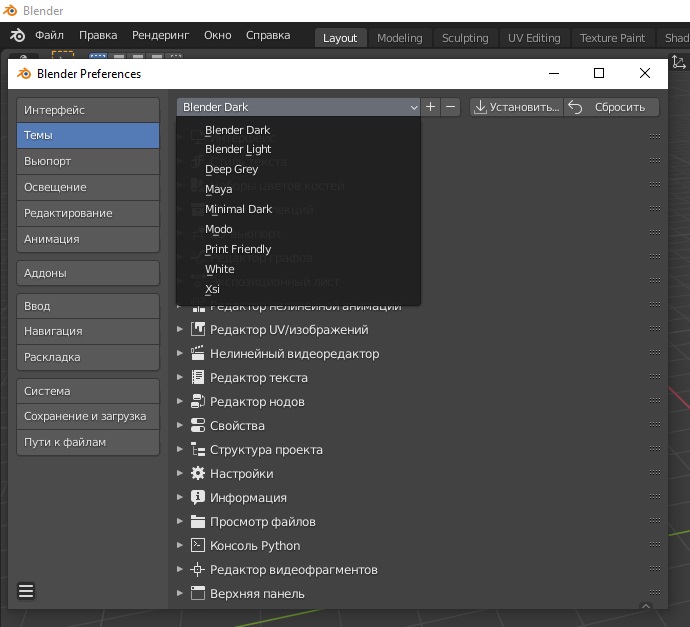Expand the Структура проекта section

[x=181, y=450]
